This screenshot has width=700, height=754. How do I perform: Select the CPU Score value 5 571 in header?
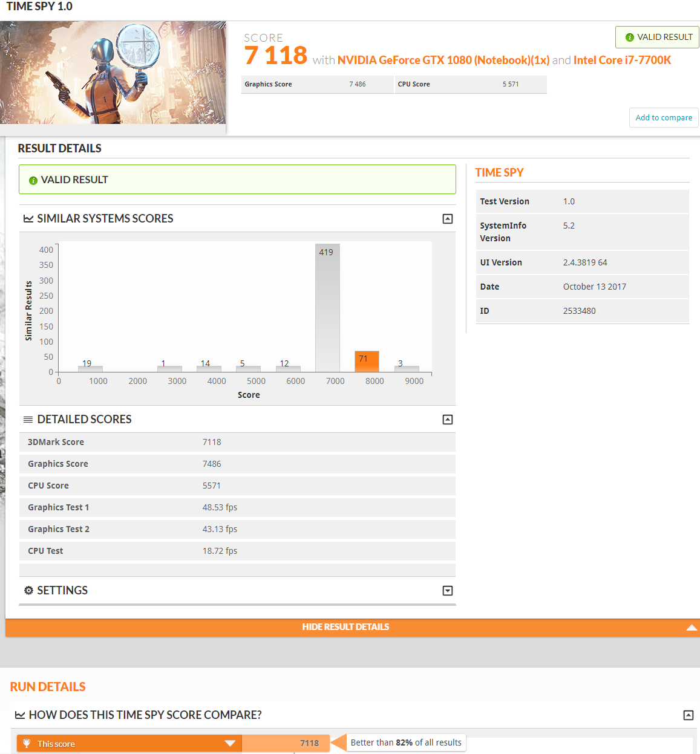[511, 84]
